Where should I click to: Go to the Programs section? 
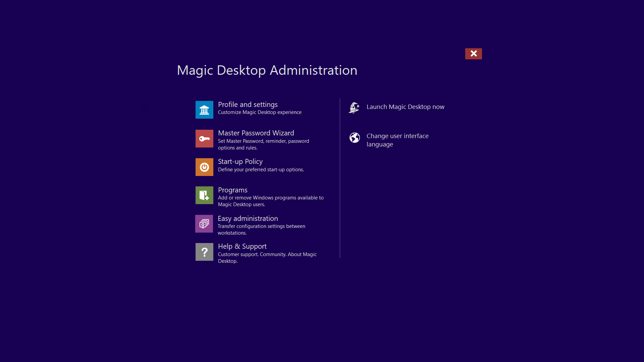pyautogui.click(x=233, y=190)
